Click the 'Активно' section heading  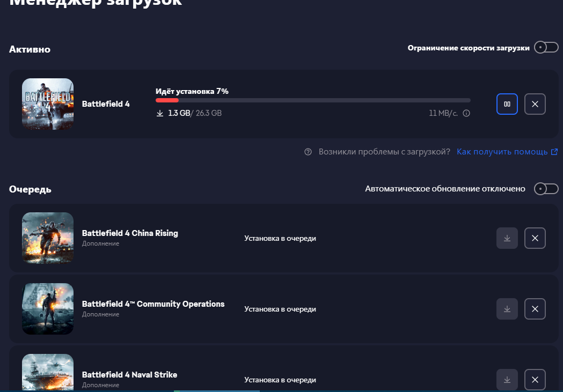(x=30, y=49)
